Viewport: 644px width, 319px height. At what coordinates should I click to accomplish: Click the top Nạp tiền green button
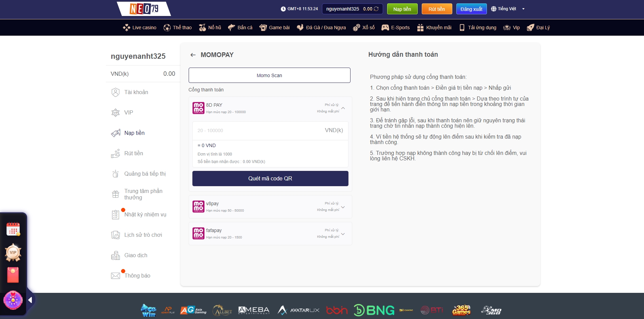pos(402,9)
